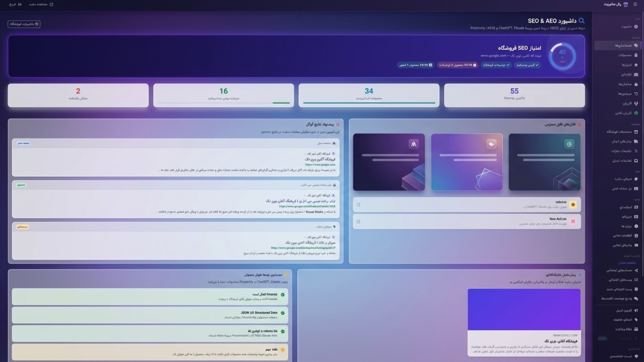Click the first checkmark badge in SEO score banner
This screenshot has width=644, height=362.
[x=528, y=65]
